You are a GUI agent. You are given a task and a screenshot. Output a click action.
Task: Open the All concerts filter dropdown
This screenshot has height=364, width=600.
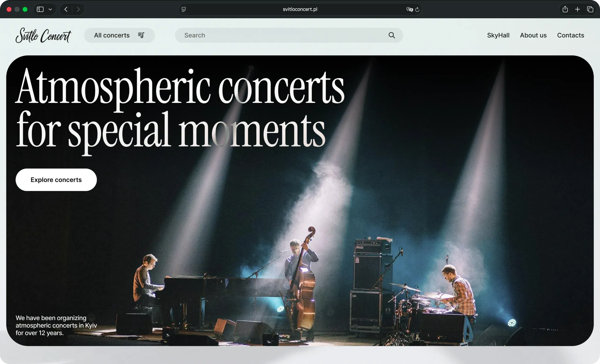(119, 35)
